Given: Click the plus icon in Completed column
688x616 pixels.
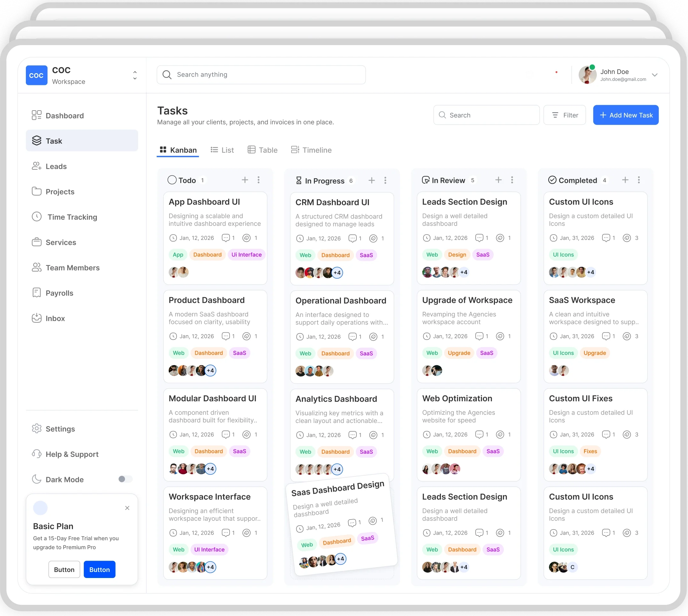Looking at the screenshot, I should [x=625, y=180].
